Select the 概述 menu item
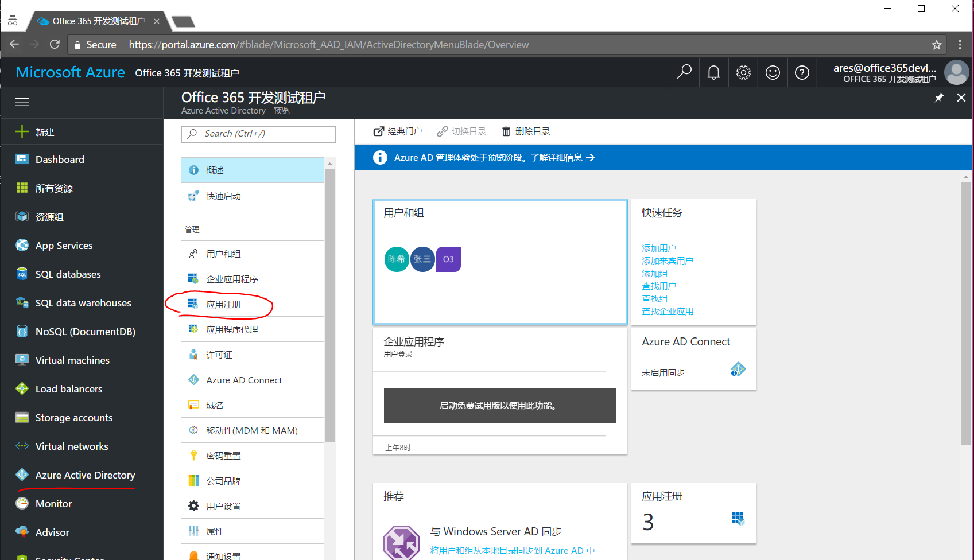The width and height of the screenshot is (974, 560). point(253,170)
